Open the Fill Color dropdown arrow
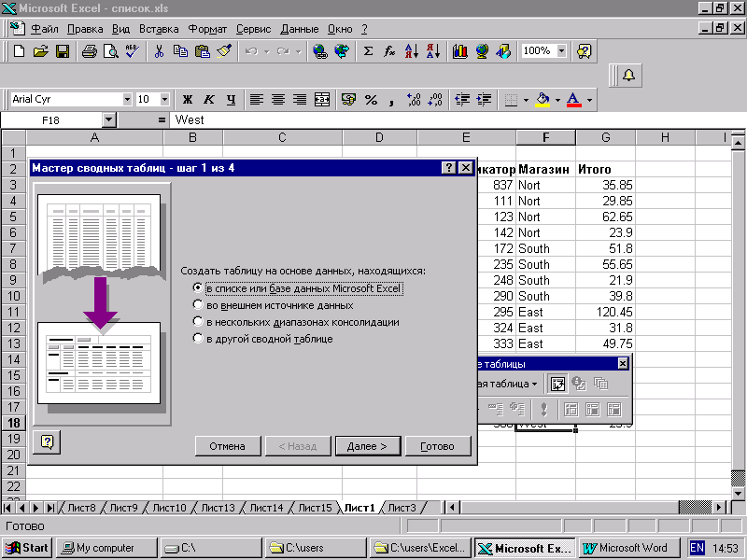Screen dimensions: 747x560 point(557,100)
